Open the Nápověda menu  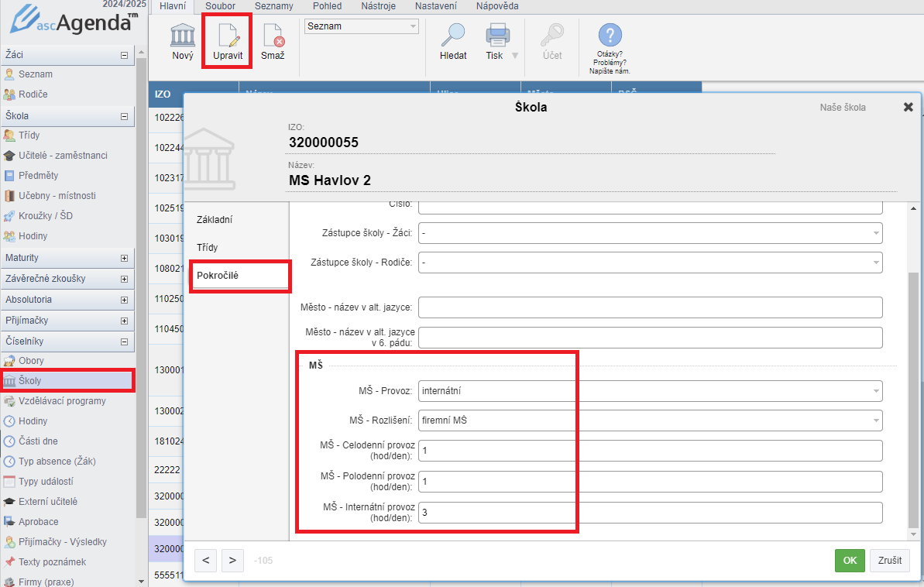(x=497, y=6)
